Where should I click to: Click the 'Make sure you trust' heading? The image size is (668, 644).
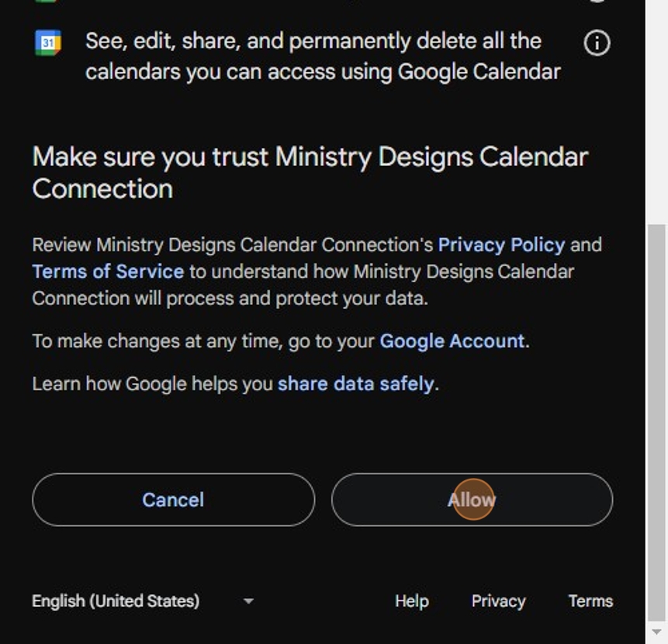point(310,172)
